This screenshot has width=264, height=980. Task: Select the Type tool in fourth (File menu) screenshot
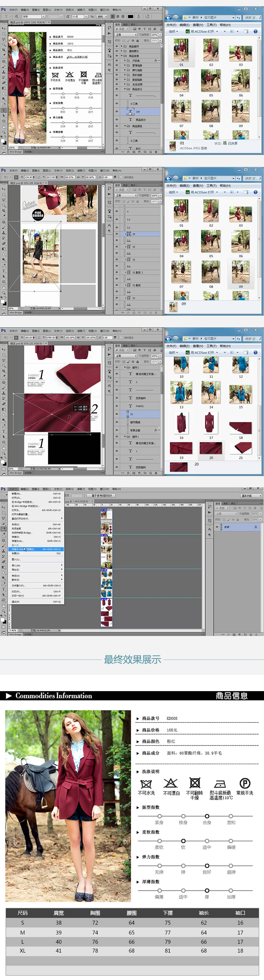tap(3, 589)
